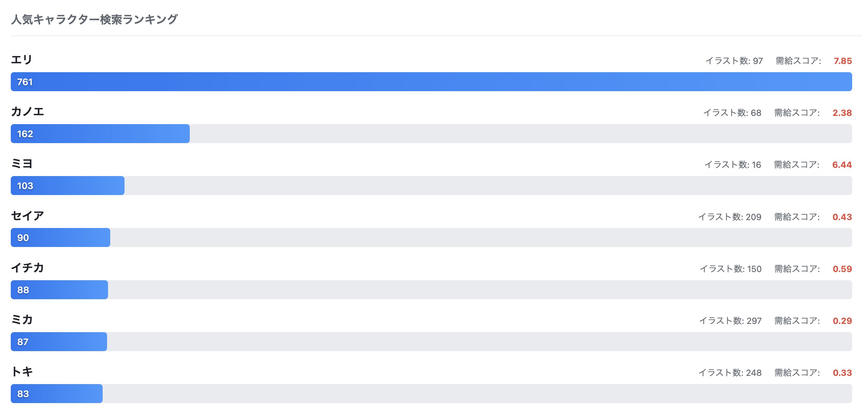The width and height of the screenshot is (868, 411).
Task: Click the 人気キャラクター検索ランキング heading
Action: [x=94, y=20]
